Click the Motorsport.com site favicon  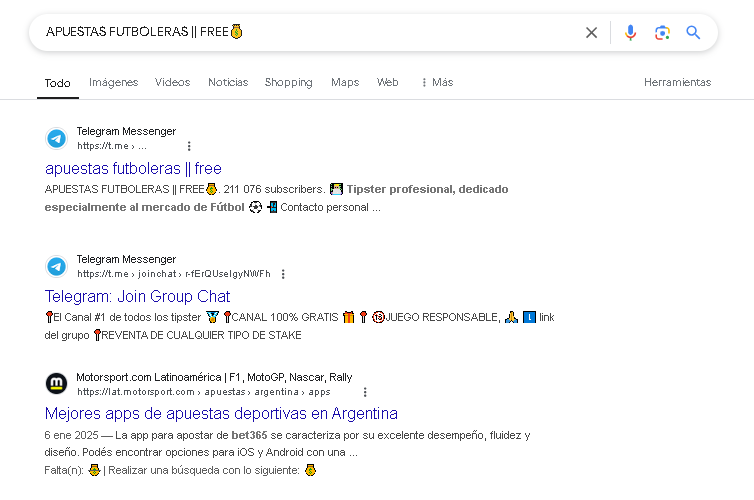coord(56,383)
